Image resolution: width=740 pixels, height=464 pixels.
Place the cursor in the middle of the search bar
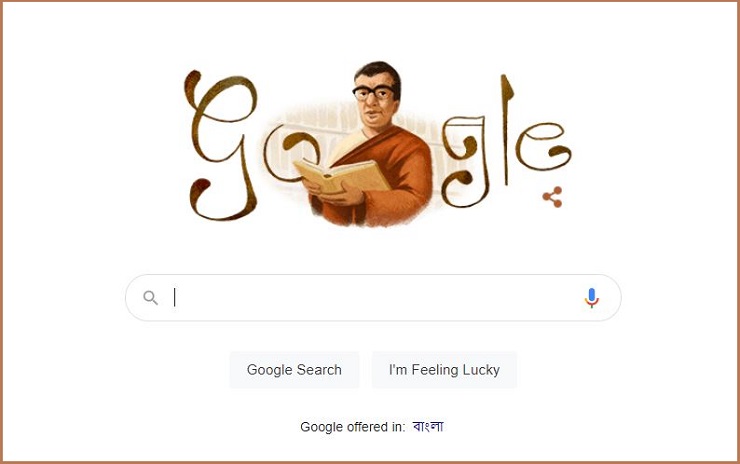373,298
